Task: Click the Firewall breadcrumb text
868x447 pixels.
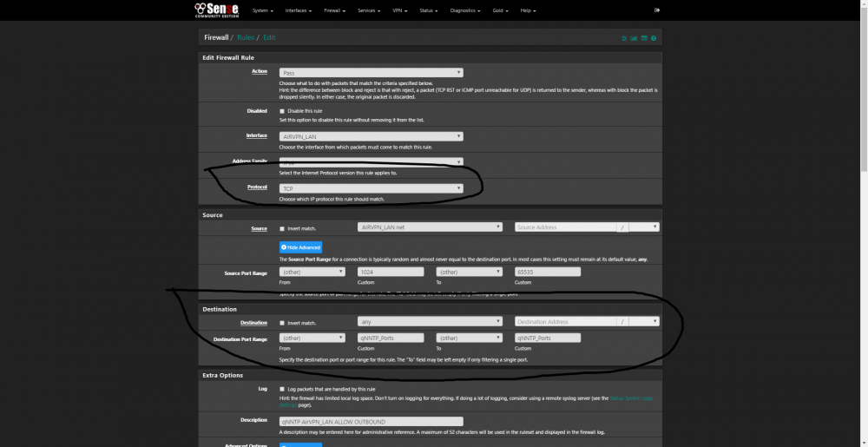Action: [x=216, y=37]
